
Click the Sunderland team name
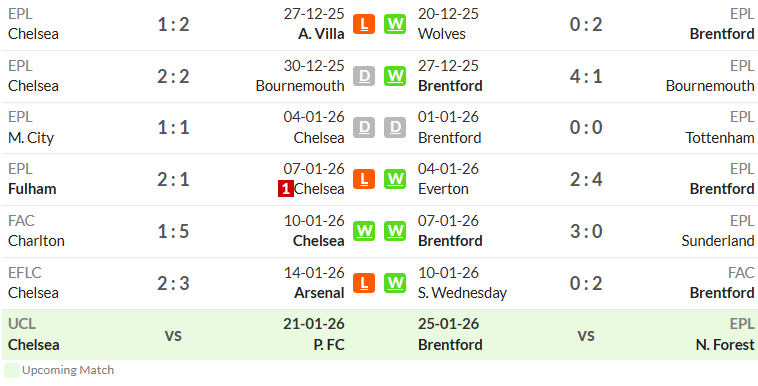tap(718, 240)
